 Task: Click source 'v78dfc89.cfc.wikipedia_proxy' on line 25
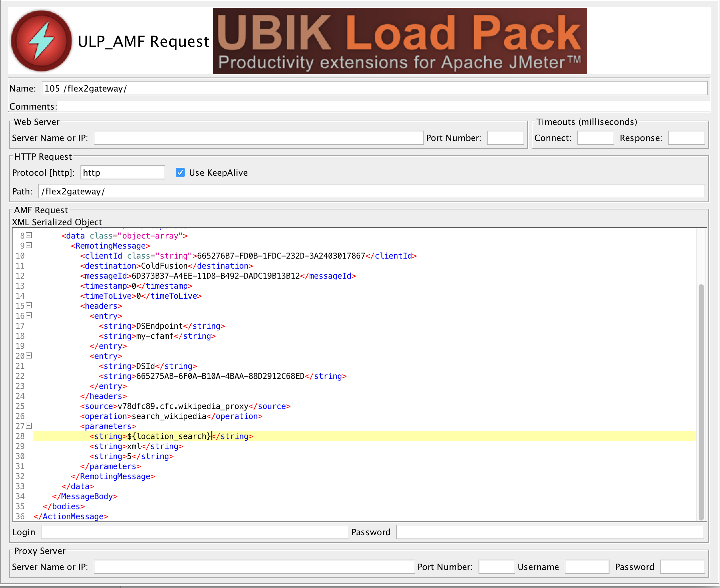[x=183, y=406]
